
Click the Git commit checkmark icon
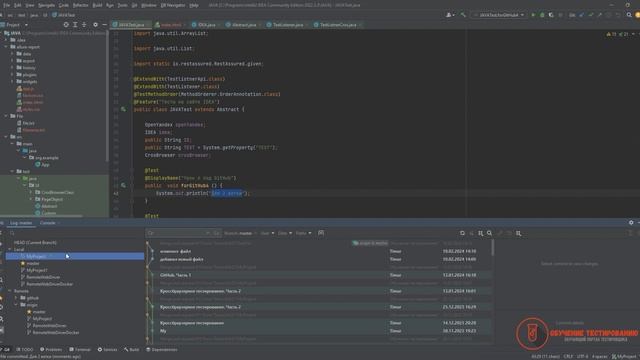[591, 15]
